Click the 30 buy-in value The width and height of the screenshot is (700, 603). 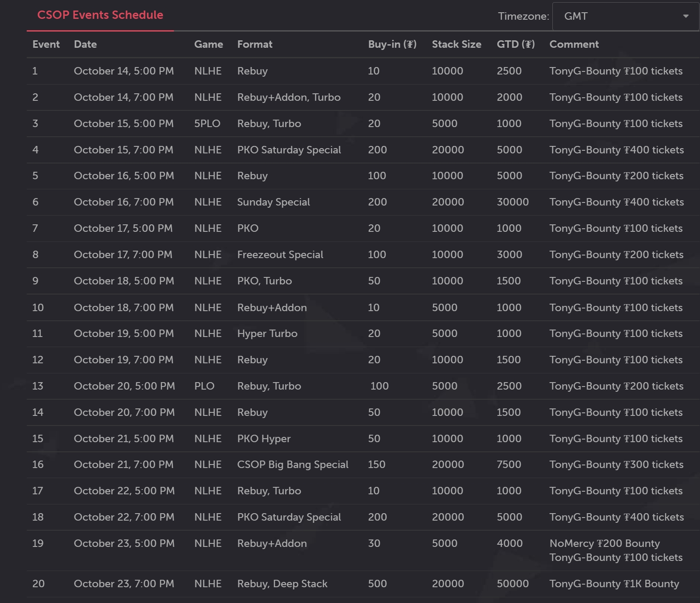374,543
